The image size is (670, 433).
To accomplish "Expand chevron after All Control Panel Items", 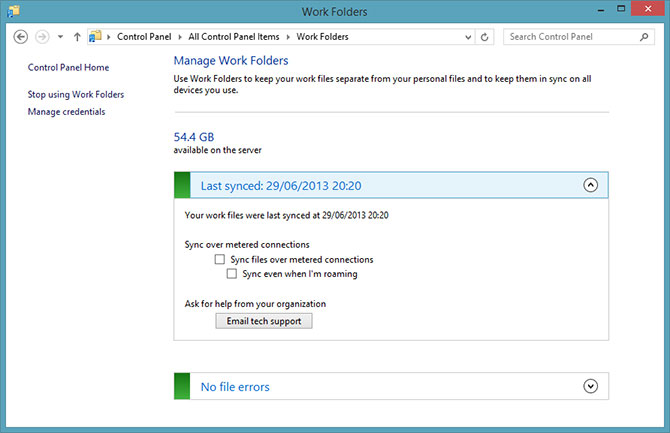I will coord(288,37).
